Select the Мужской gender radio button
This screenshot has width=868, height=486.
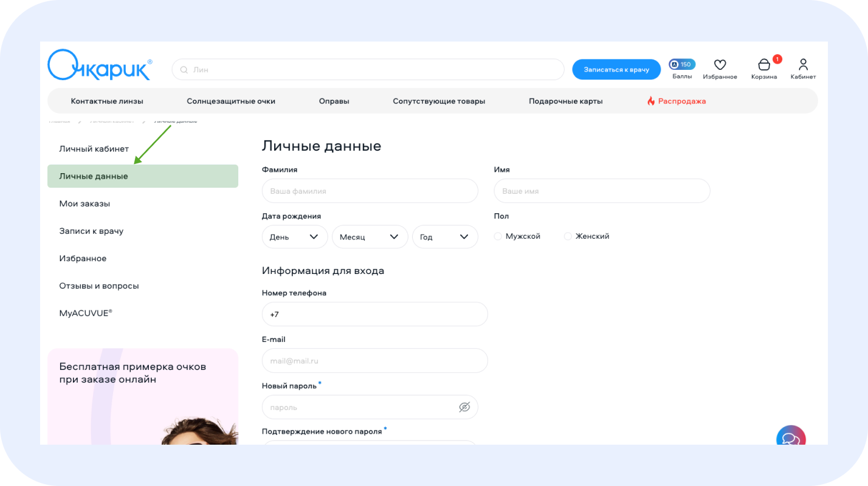498,236
